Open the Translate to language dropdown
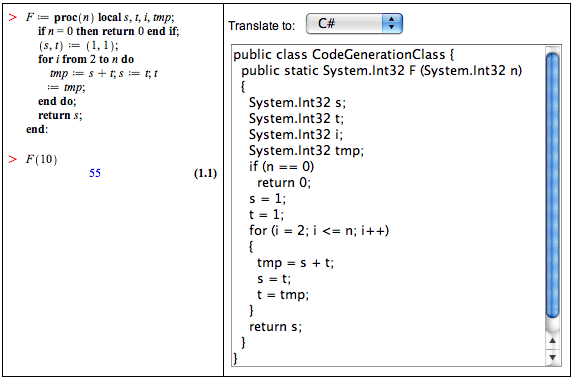 pos(354,24)
